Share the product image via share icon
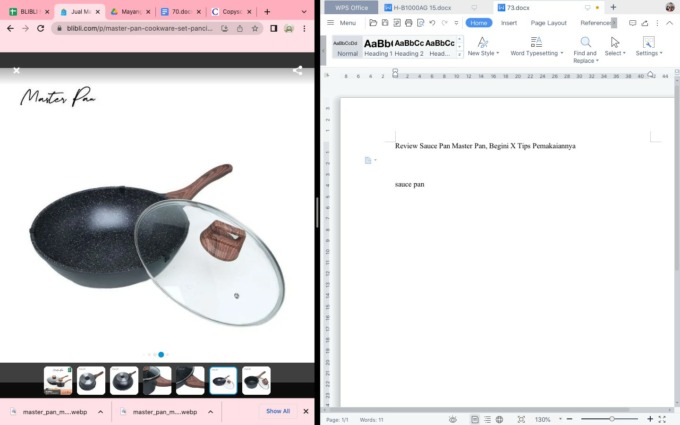 coord(298,70)
